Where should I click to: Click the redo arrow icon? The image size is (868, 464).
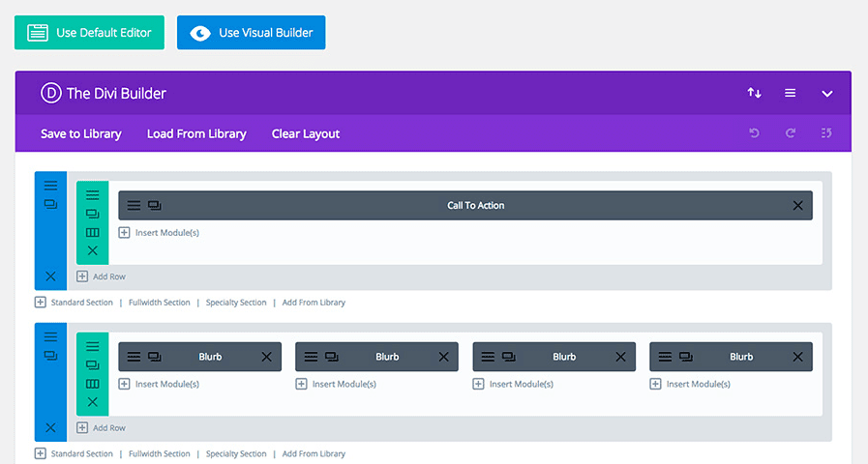(x=791, y=133)
